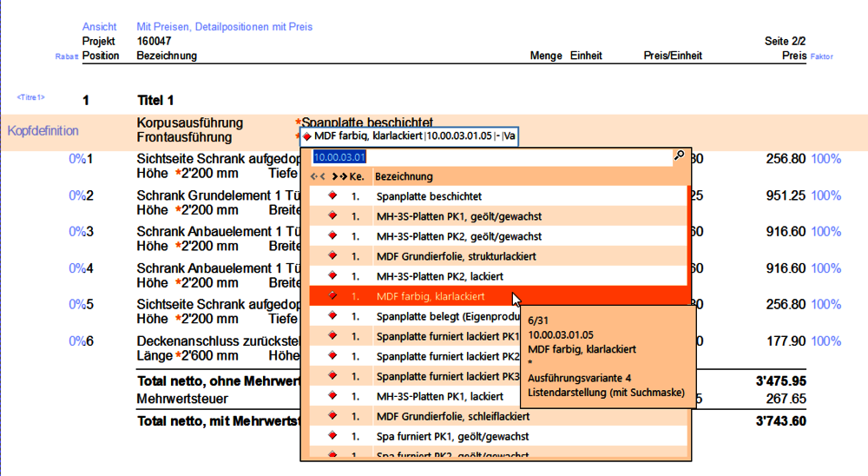868x476 pixels.
Task: Click the 'Bezeichnung' column header in popup
Action: pyautogui.click(x=403, y=176)
